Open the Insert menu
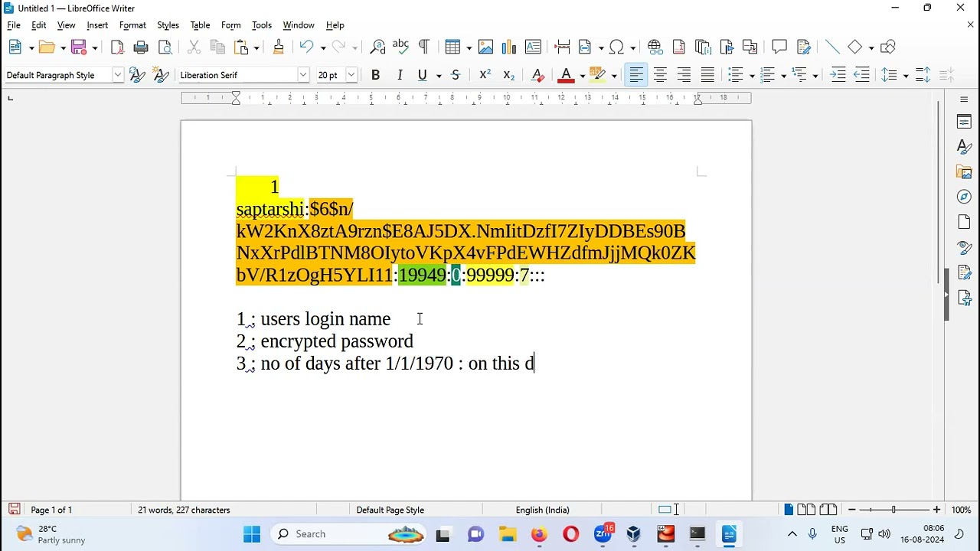The width and height of the screenshot is (980, 551). click(x=97, y=25)
